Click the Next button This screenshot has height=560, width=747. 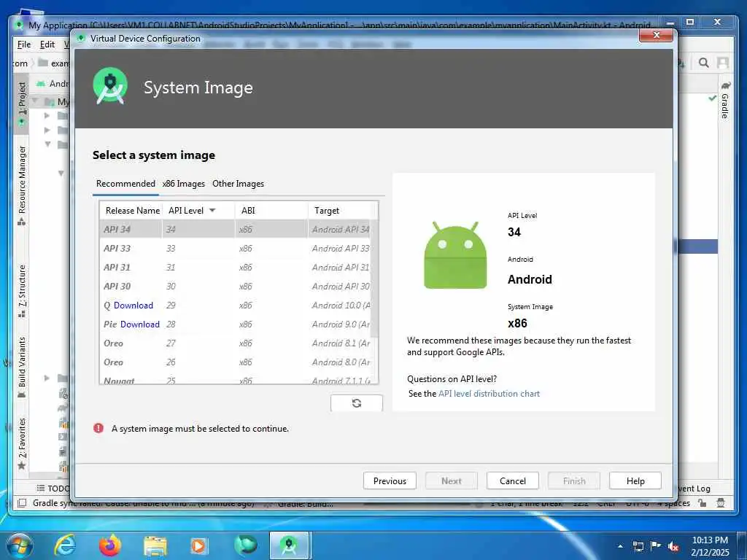click(x=451, y=481)
